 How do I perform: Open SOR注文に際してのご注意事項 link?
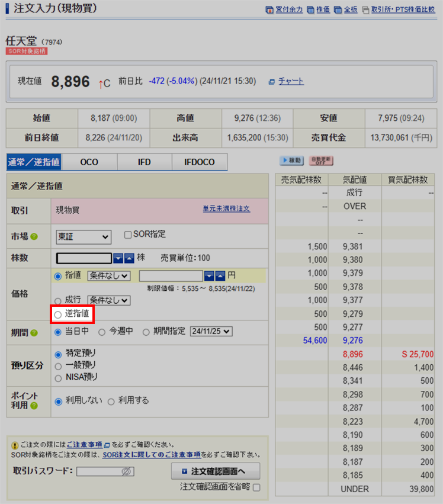(x=152, y=455)
